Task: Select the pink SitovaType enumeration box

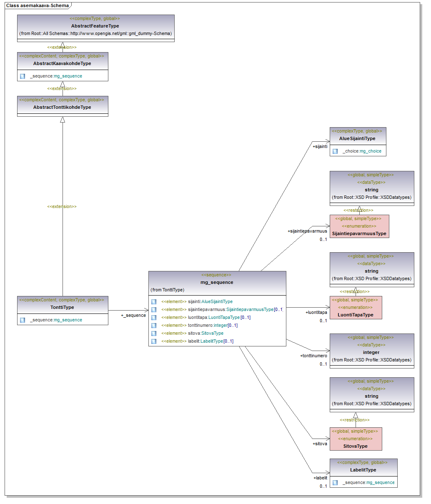Action: (356, 439)
